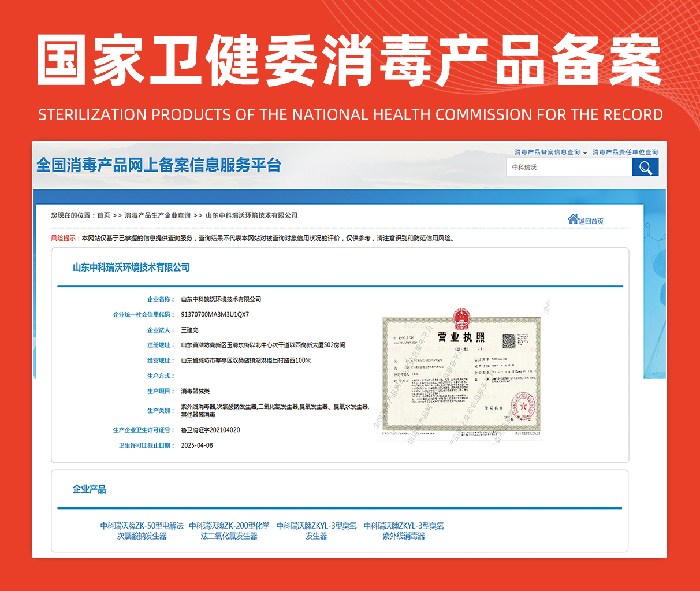Select permit number 鲁卫消证字202104020

coord(210,430)
